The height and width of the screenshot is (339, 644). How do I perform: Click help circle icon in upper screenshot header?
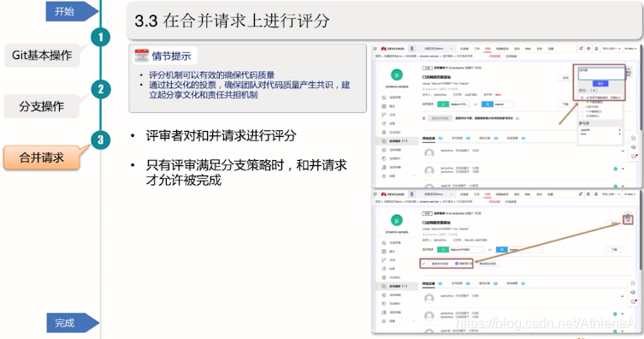pos(588,49)
